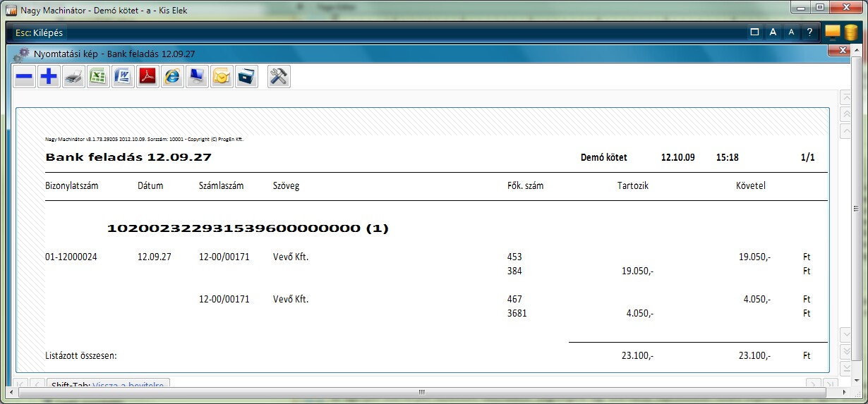Print the report using the printer icon

73,77
